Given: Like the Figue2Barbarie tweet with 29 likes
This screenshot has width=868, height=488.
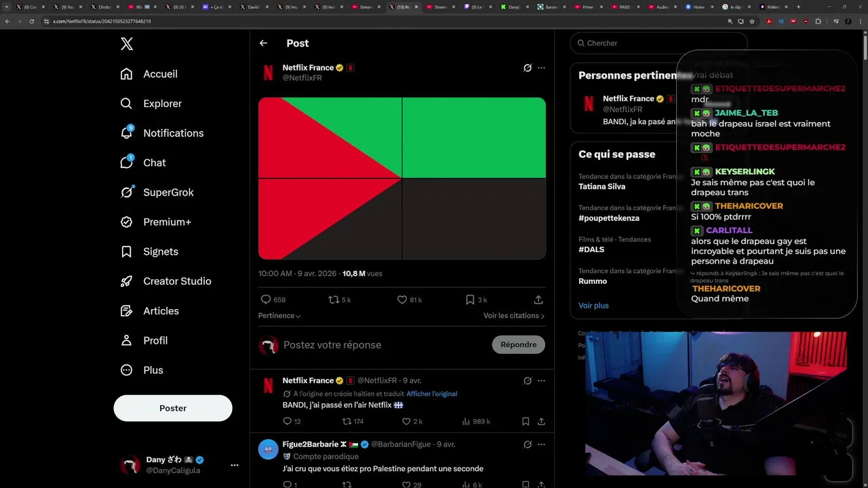Looking at the screenshot, I should (x=406, y=485).
